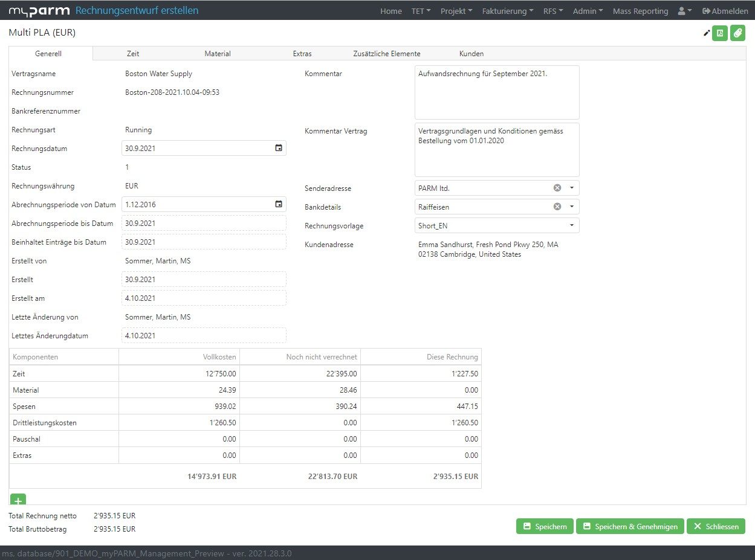Clear the Bankdetails Raiffeisen selection
The width and height of the screenshot is (755, 560).
pyautogui.click(x=557, y=207)
